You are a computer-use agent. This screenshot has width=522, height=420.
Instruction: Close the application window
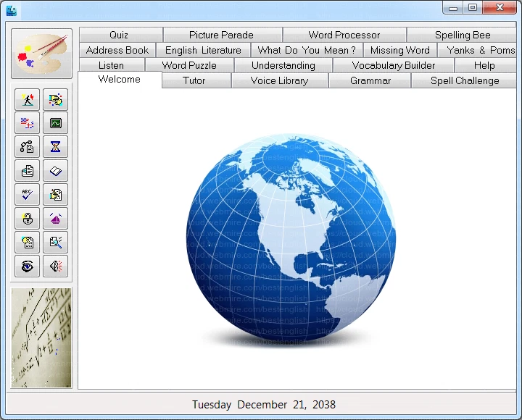click(500, 8)
